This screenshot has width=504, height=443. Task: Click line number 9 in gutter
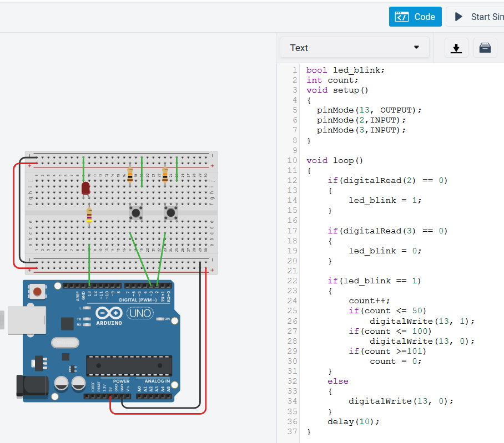pos(295,150)
